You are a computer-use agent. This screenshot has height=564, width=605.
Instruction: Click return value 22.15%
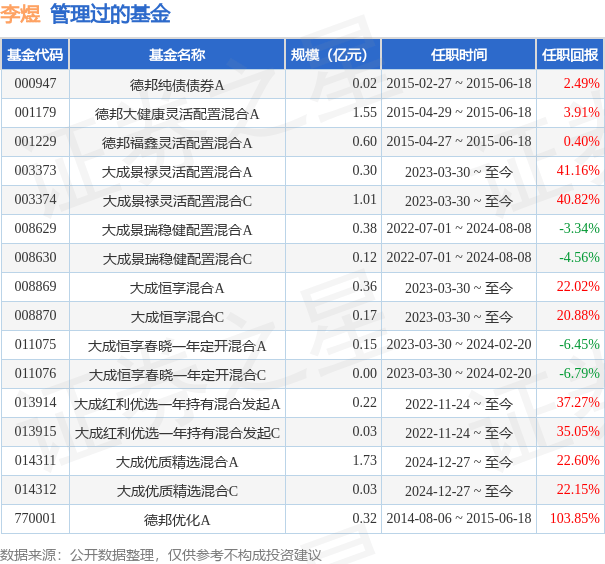click(578, 489)
